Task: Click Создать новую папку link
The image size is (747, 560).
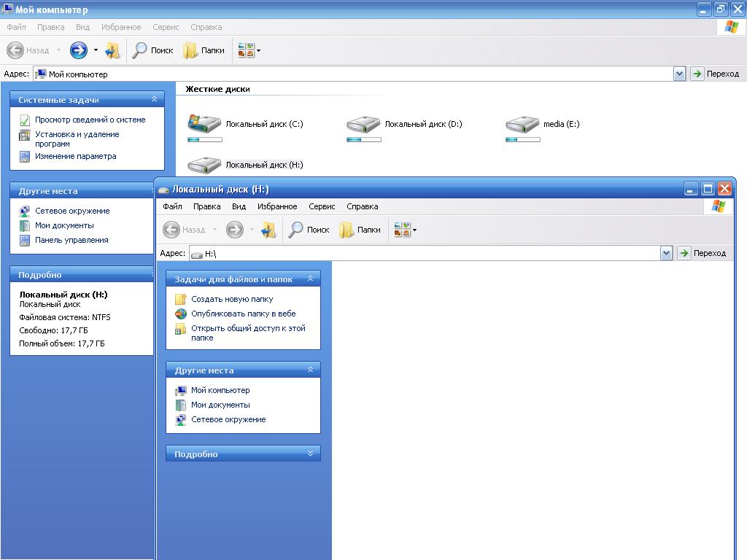Action: tap(232, 299)
